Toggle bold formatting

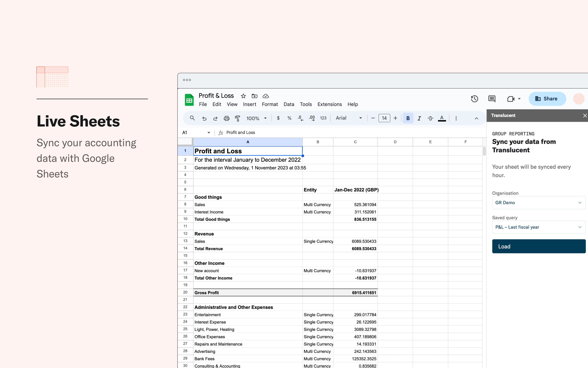408,118
